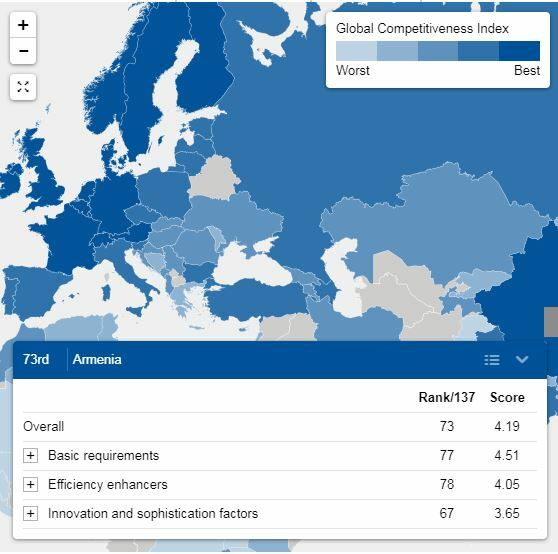Select the darkest Best legend swatch
Image resolution: width=558 pixels, height=554 pixels.
coord(519,51)
